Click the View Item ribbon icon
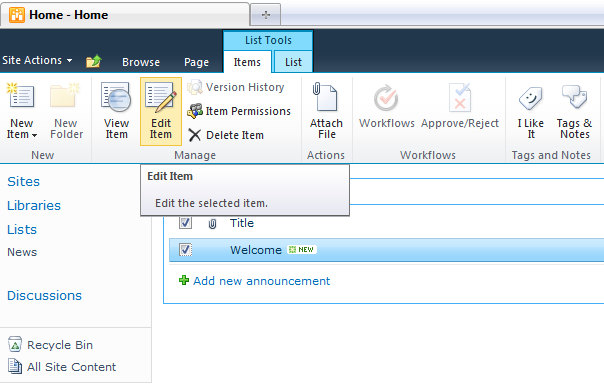The image size is (604, 385). (116, 96)
